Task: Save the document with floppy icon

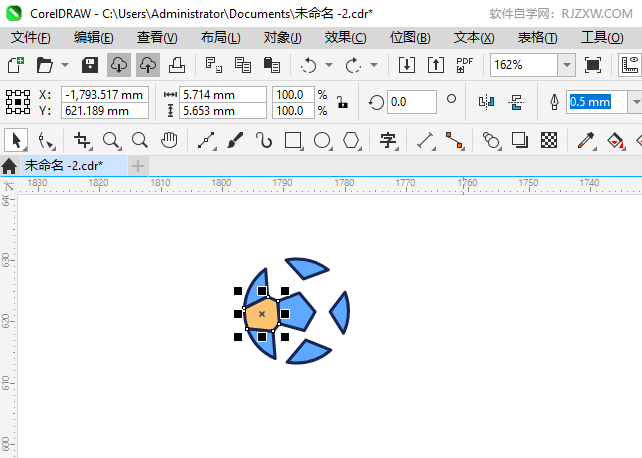Action: 90,65
